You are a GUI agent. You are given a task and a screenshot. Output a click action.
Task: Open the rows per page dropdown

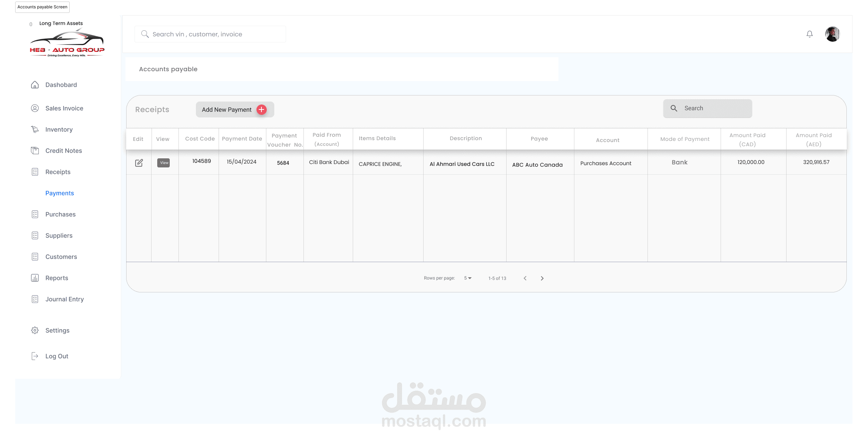pos(468,278)
